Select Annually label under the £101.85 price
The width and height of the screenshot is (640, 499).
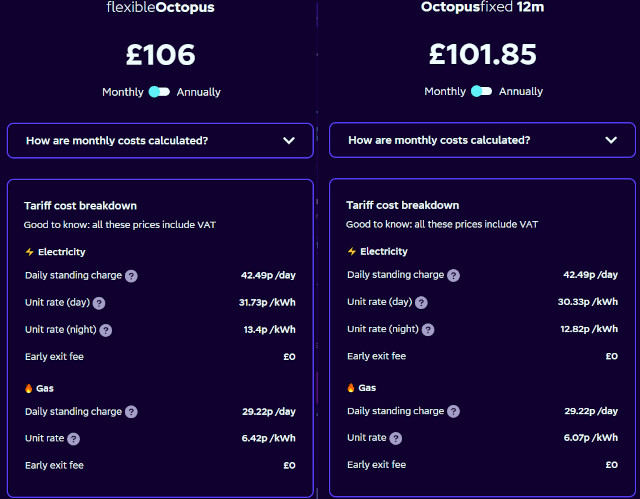pos(521,92)
